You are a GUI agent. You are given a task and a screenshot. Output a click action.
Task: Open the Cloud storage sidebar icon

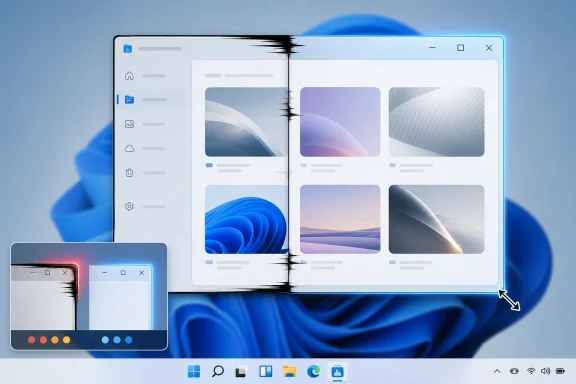(129, 148)
